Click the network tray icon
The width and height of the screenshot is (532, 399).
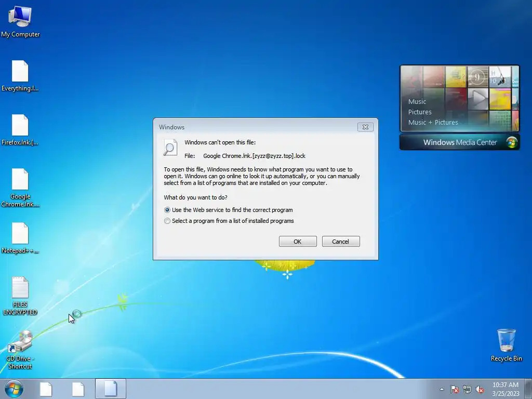[x=467, y=389]
